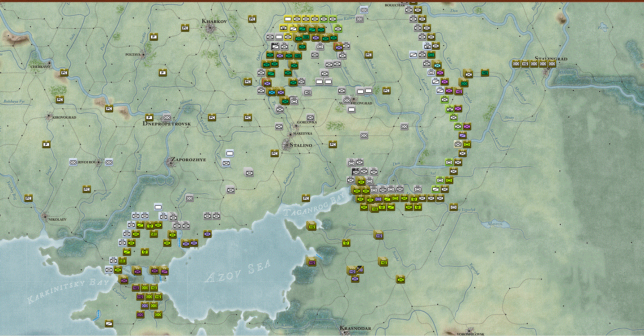The height and width of the screenshot is (336, 644).
Task: Select the P counter above the Dnepropetrovsk label
Action: [149, 117]
